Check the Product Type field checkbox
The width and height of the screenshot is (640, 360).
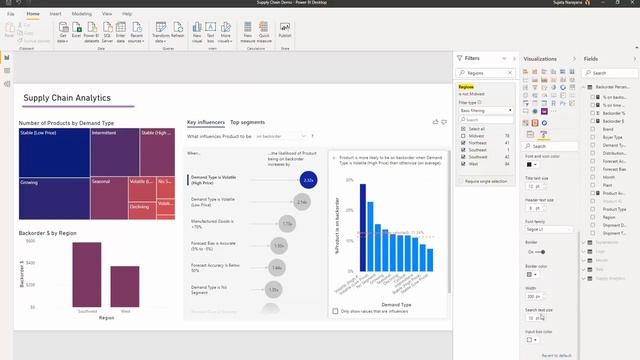tap(593, 209)
